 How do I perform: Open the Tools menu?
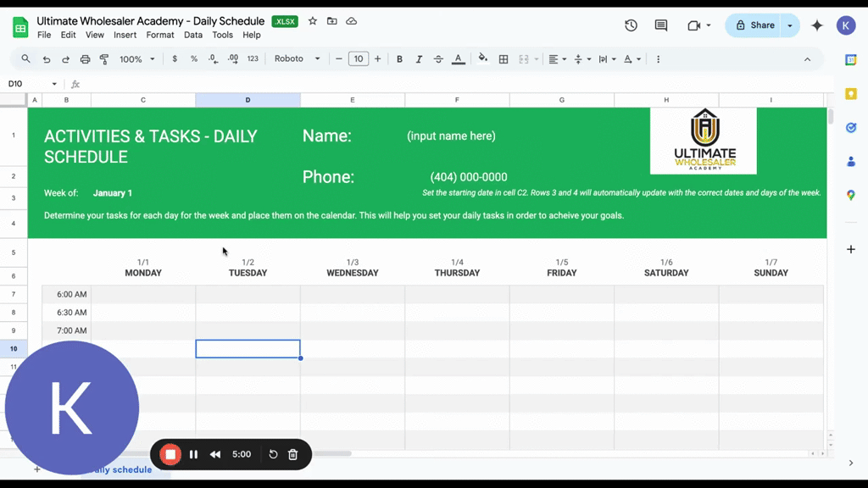223,35
